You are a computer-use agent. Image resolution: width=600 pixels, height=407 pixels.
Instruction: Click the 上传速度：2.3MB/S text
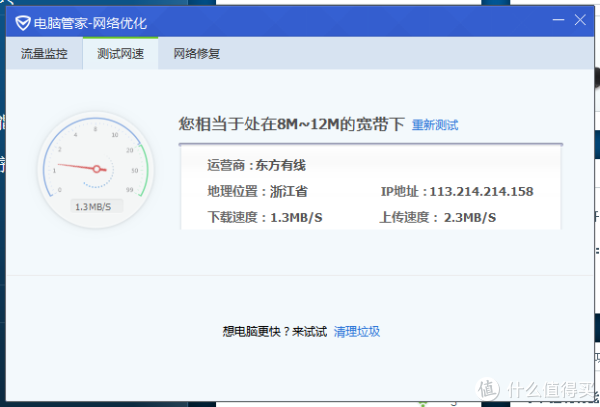(437, 217)
